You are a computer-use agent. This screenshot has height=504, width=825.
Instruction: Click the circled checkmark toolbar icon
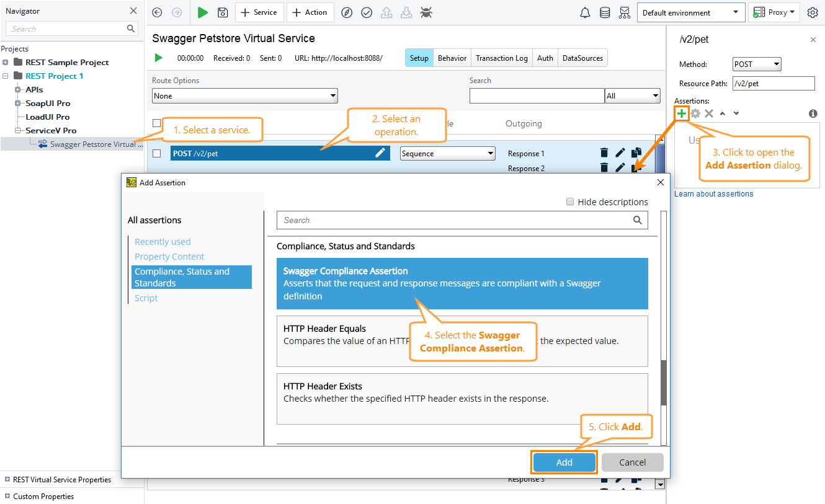click(x=367, y=12)
